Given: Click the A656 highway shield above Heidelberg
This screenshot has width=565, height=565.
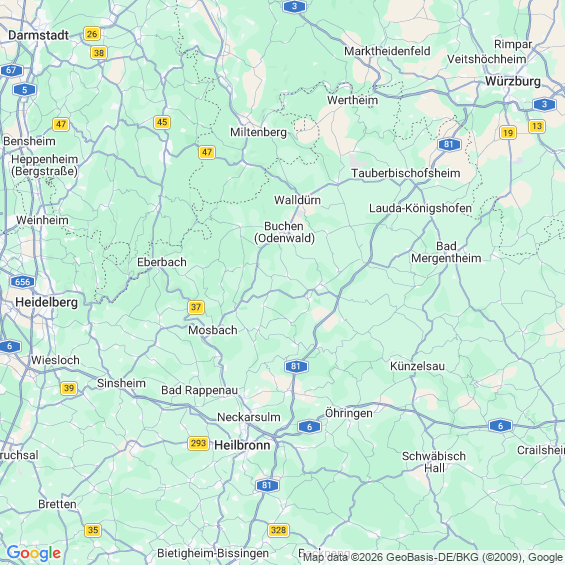Looking at the screenshot, I should [22, 282].
